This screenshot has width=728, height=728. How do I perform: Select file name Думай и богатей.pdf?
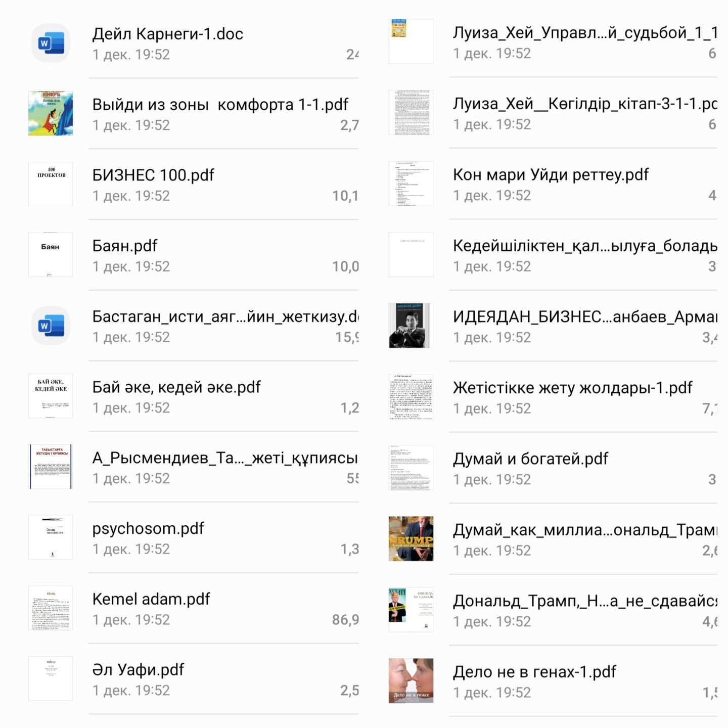530,459
